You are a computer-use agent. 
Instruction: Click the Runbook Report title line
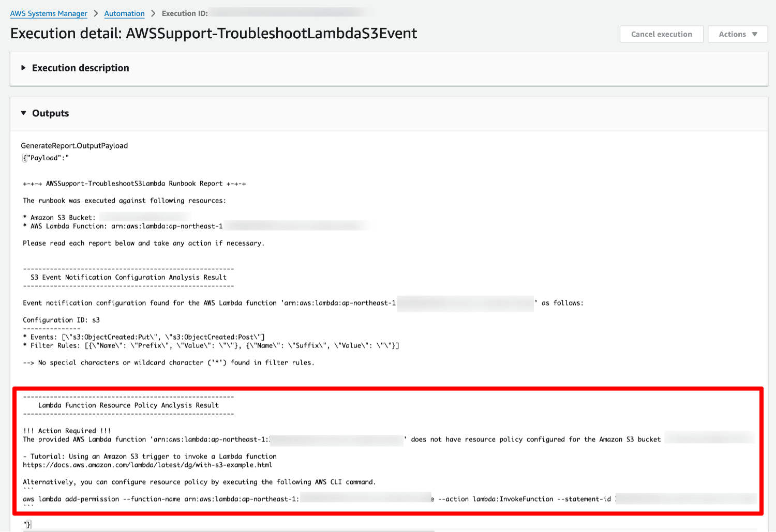[135, 184]
